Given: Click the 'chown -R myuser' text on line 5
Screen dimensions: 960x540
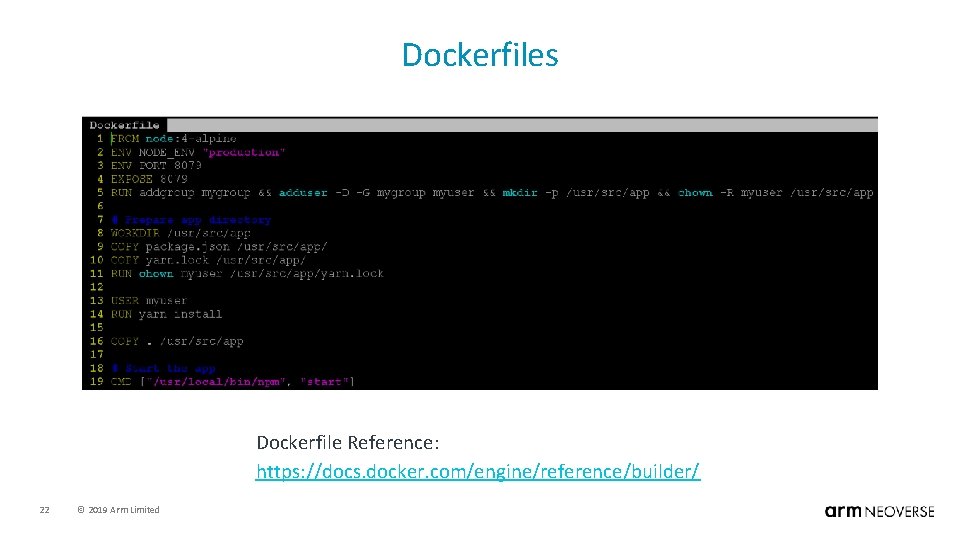Looking at the screenshot, I should [x=730, y=193].
